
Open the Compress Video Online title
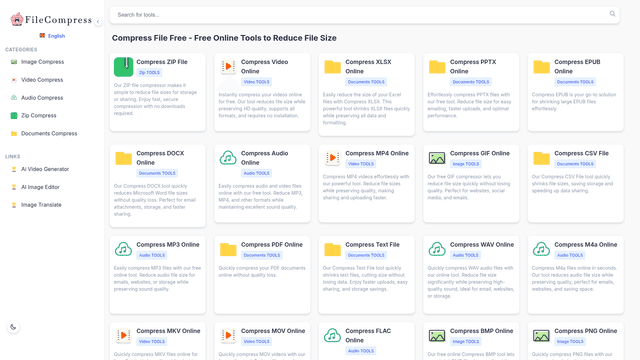point(264,67)
